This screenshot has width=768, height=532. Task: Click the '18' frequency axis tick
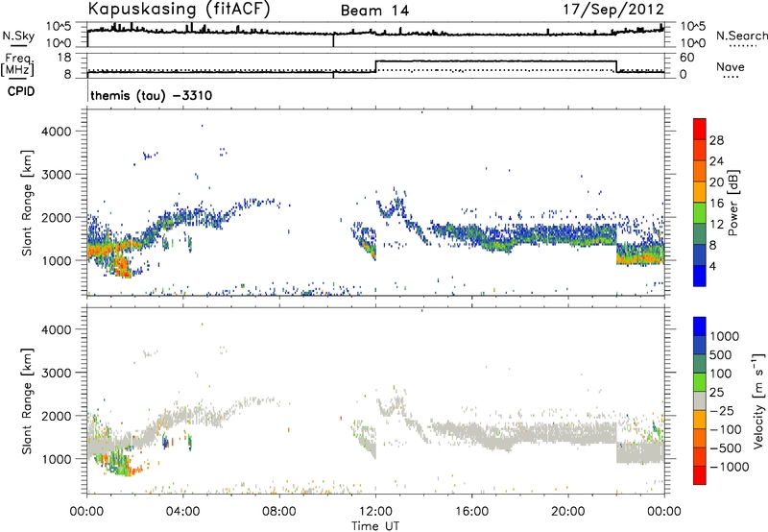[64, 58]
